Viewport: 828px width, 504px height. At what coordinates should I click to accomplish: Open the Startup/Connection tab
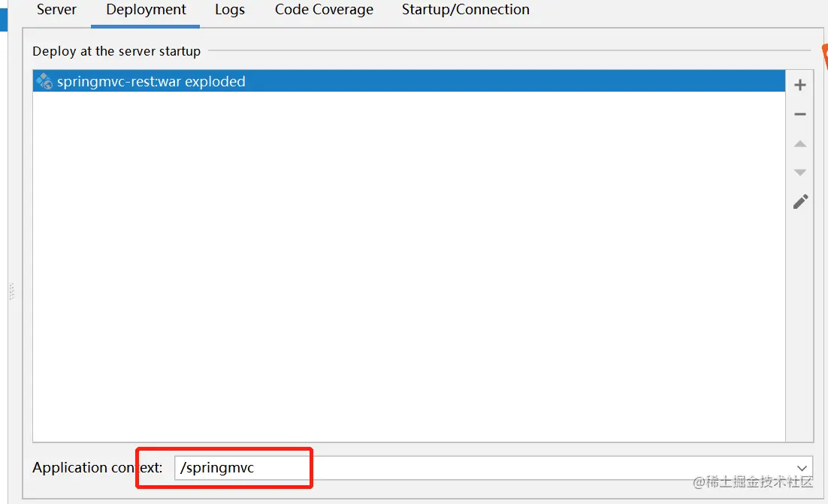coord(465,10)
